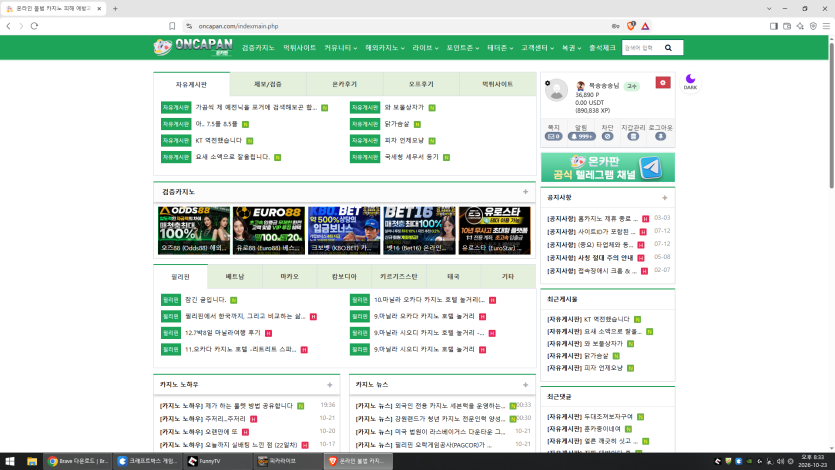Image resolution: width=835 pixels, height=470 pixels.
Task: Go to 검증카지노 in the top menu
Action: click(x=258, y=48)
